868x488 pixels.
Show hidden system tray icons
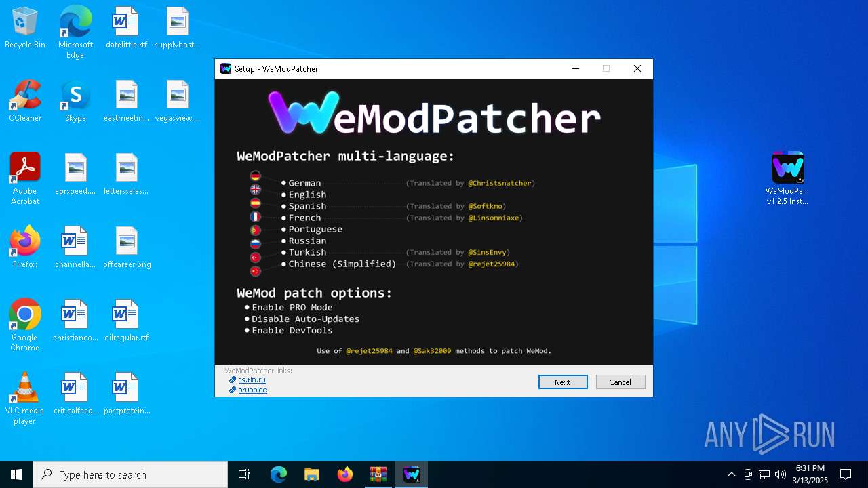click(x=731, y=474)
